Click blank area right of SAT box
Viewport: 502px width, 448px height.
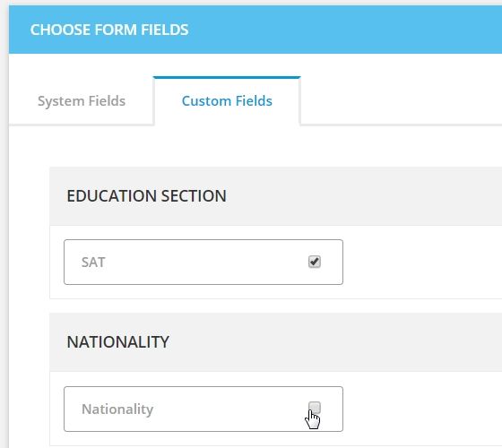(x=422, y=262)
